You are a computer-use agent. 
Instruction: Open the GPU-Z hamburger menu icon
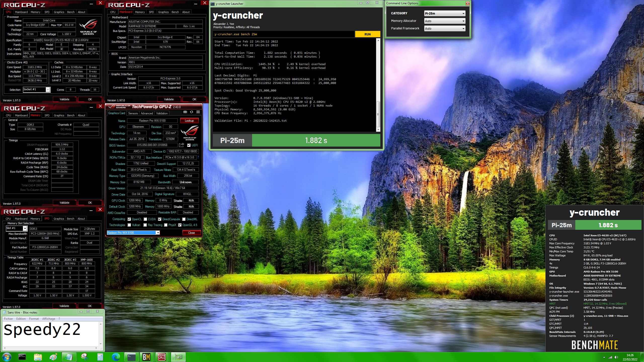tap(198, 112)
